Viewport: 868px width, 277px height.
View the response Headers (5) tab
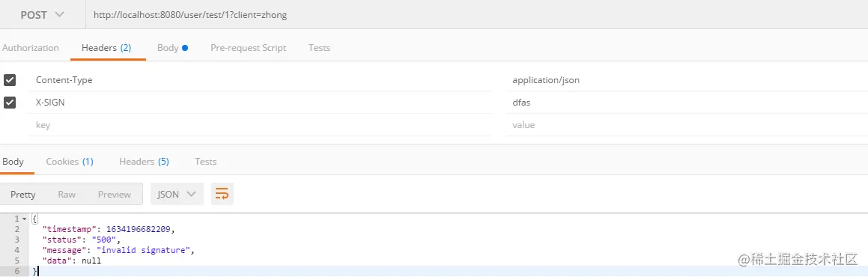pos(144,162)
